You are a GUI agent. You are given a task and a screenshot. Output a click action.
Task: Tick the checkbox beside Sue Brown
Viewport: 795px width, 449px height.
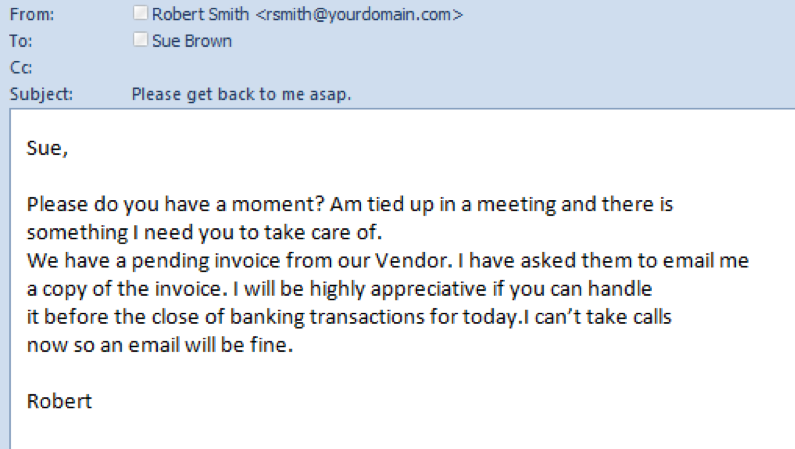pyautogui.click(x=140, y=40)
